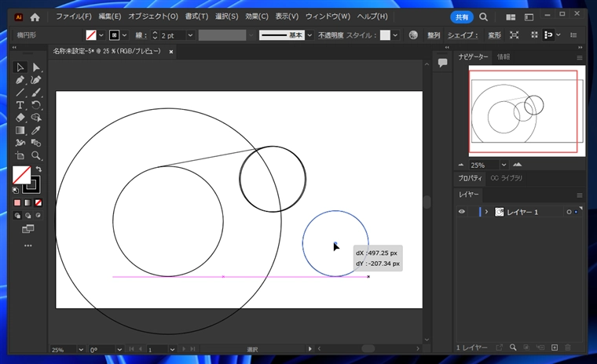The height and width of the screenshot is (364, 597).
Task: Switch to the プロパティ tab
Action: [470, 178]
